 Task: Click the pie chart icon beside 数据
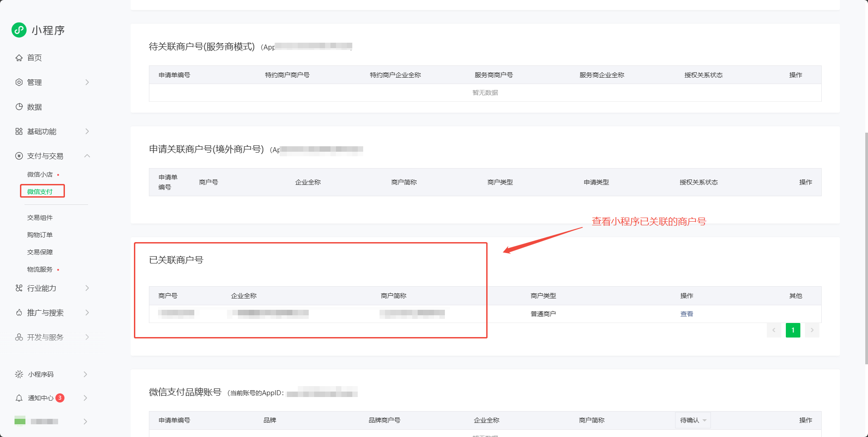tap(19, 107)
